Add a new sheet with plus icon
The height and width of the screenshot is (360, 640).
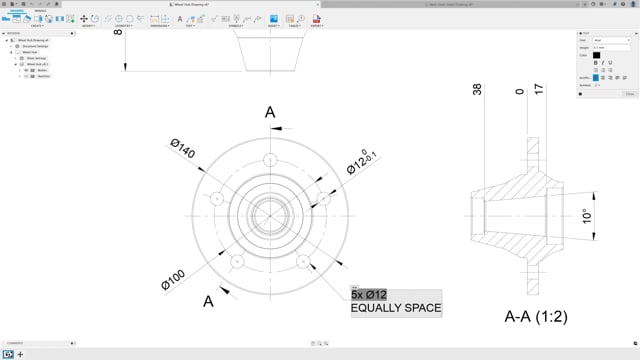pyautogui.click(x=20, y=354)
